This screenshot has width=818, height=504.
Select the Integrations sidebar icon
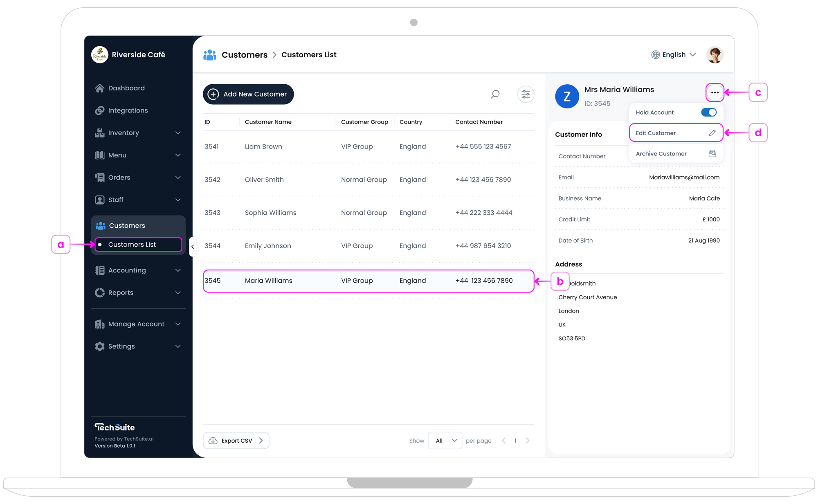point(99,110)
